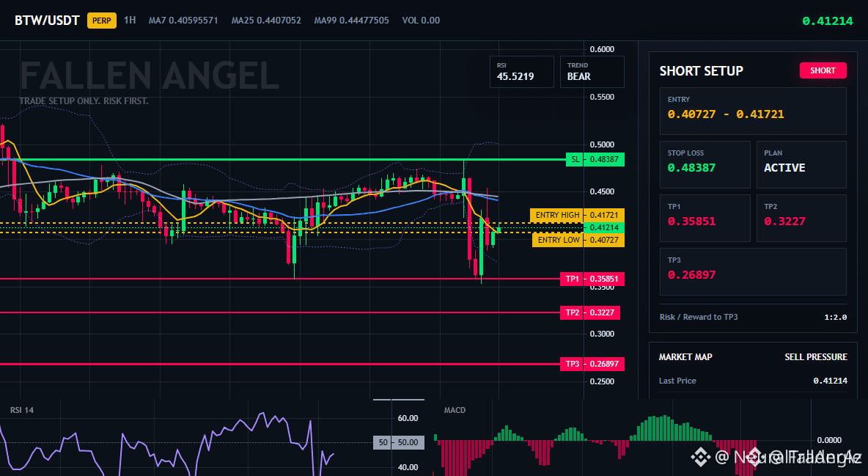Click the 40.00 RSI axis value

click(408, 467)
